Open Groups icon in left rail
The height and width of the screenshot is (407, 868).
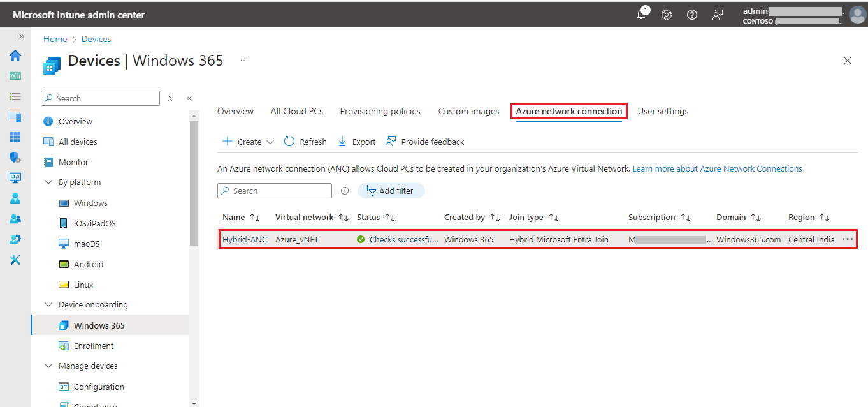click(x=15, y=219)
